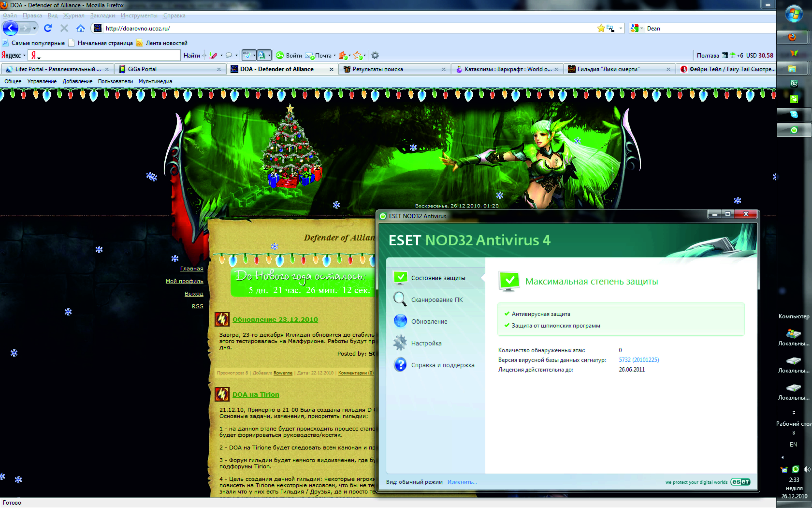Click Изменить… view mode link in ESET
Screen dimensions: 812x508
[x=462, y=482]
